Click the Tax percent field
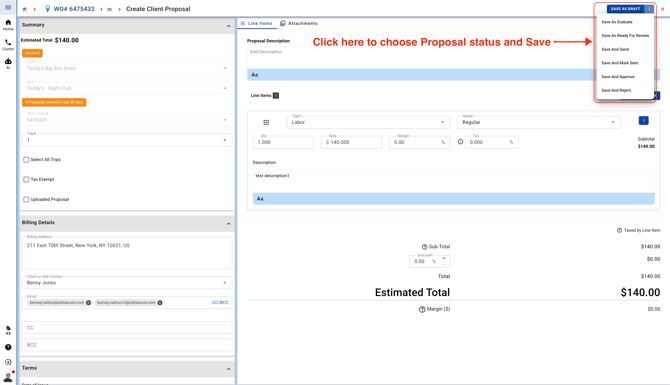 coord(491,142)
